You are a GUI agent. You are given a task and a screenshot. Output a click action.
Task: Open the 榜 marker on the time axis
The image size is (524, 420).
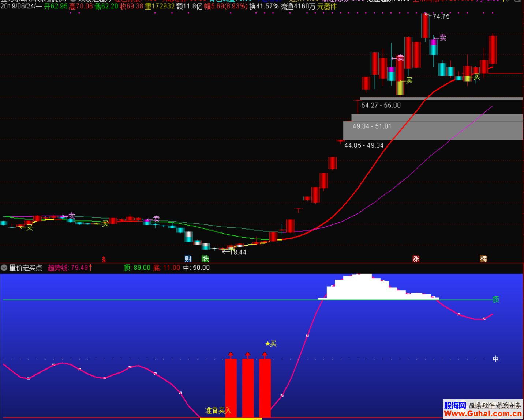483,259
